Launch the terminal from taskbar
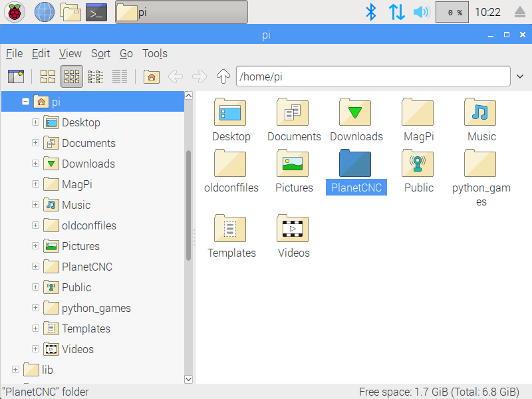This screenshot has width=532, height=399. (96, 12)
